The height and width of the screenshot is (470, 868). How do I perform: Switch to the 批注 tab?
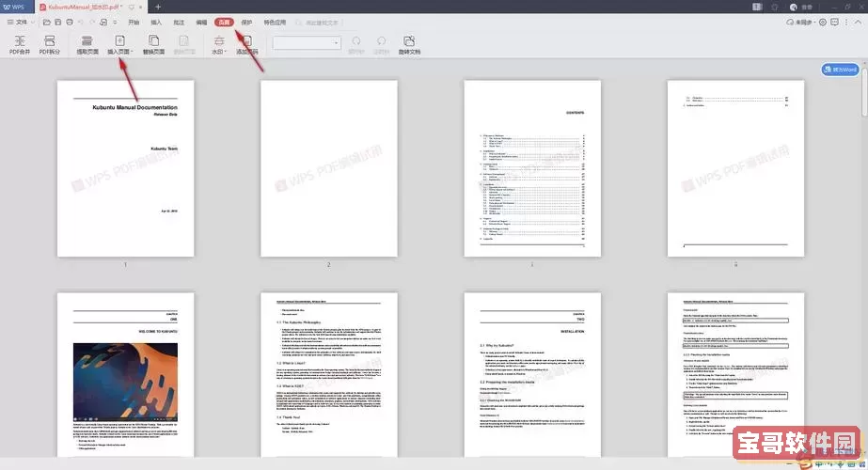[x=179, y=23]
